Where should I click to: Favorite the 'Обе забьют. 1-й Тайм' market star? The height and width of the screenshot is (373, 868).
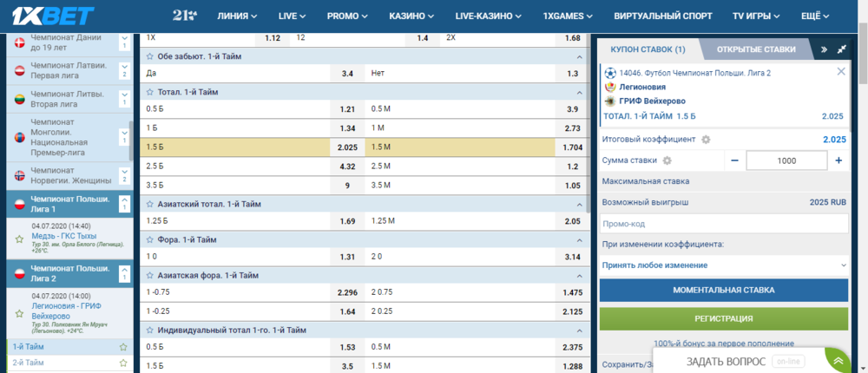pyautogui.click(x=149, y=56)
